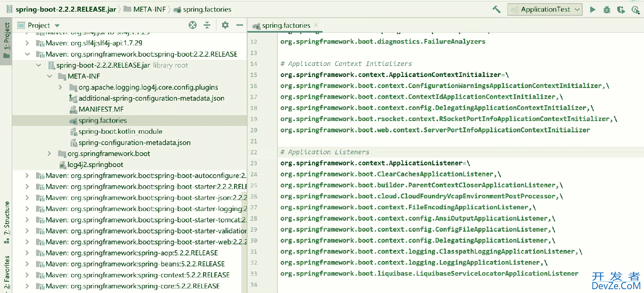Select Maven spring-beans:5.2.2.RELEASE library
The height and width of the screenshot is (293, 644).
(135, 264)
